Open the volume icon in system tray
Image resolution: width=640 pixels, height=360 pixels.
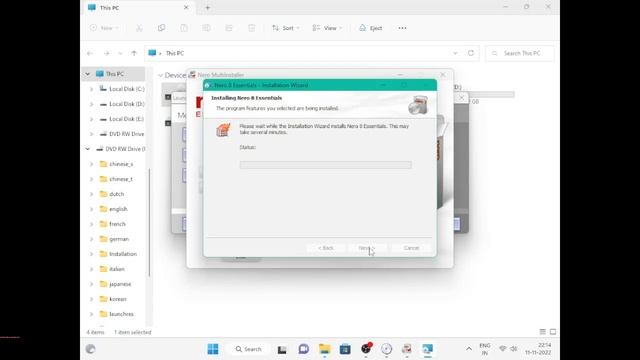pyautogui.click(x=514, y=349)
